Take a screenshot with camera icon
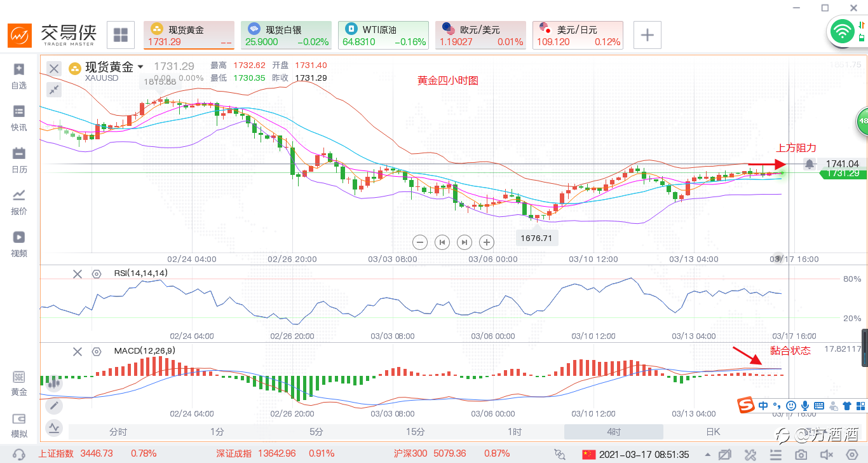 tap(801, 454)
